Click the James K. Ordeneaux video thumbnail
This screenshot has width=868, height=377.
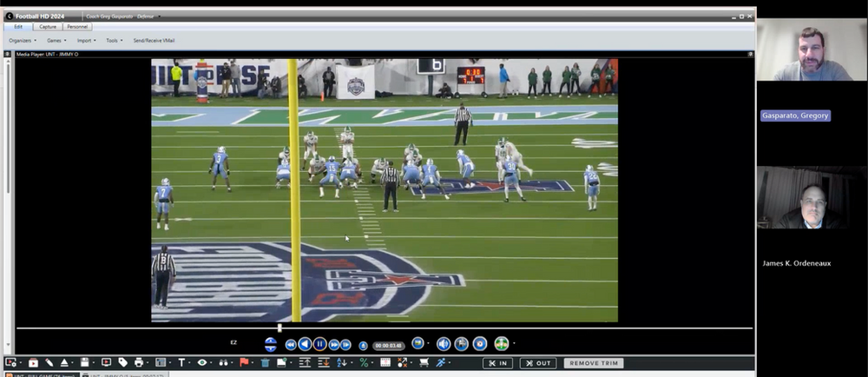[812, 197]
